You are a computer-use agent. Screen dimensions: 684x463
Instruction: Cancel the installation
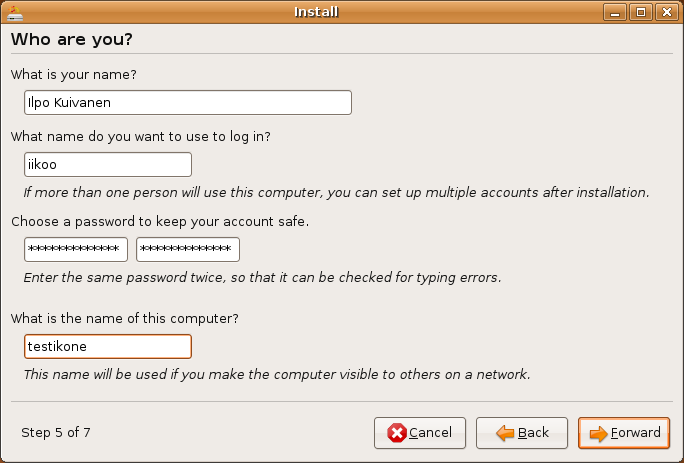tap(420, 433)
